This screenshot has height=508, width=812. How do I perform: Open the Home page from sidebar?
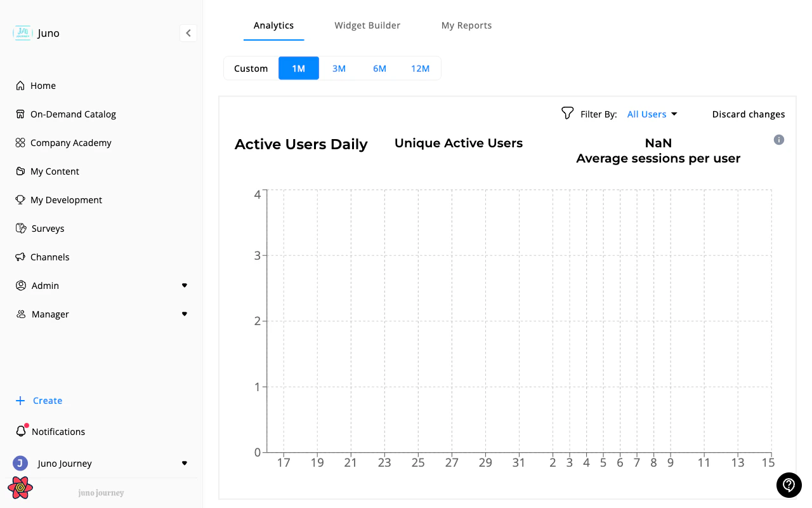click(43, 85)
